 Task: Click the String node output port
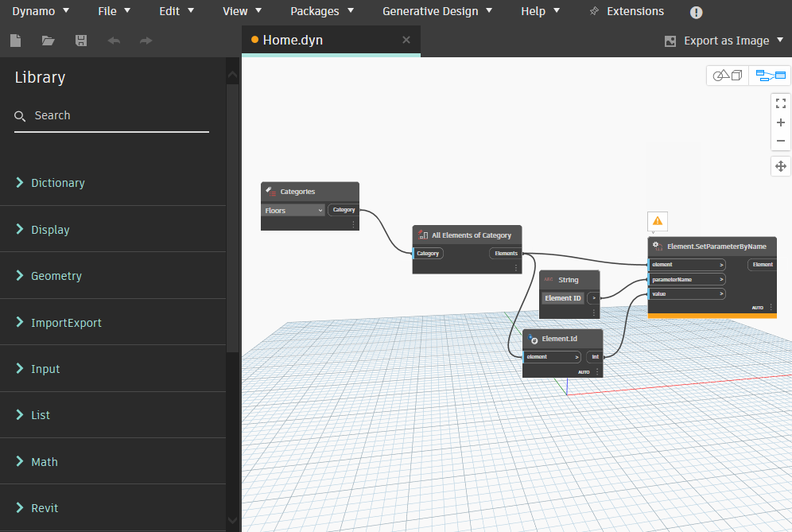coord(593,298)
